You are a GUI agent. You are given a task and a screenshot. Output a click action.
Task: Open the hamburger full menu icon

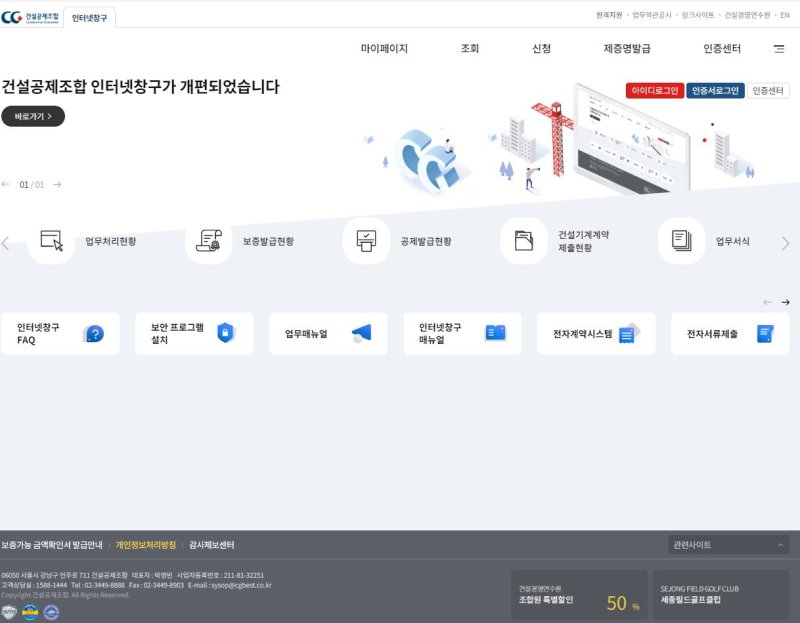779,49
